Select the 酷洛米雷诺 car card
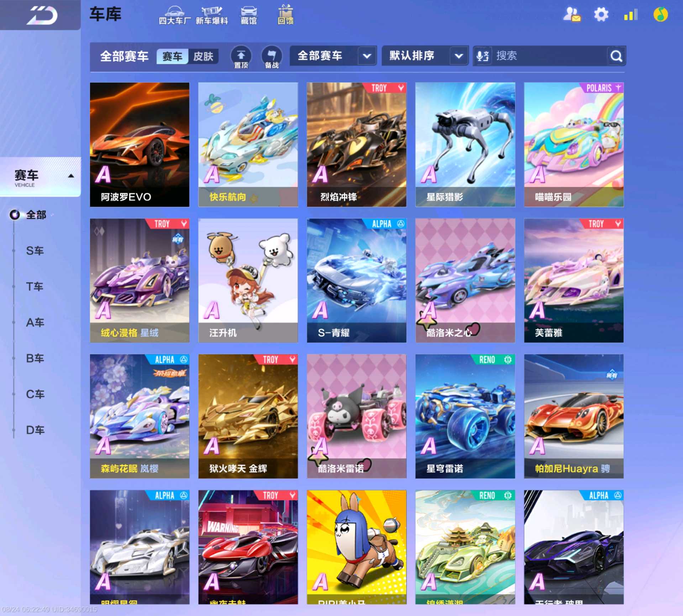The height and width of the screenshot is (616, 683). (357, 416)
